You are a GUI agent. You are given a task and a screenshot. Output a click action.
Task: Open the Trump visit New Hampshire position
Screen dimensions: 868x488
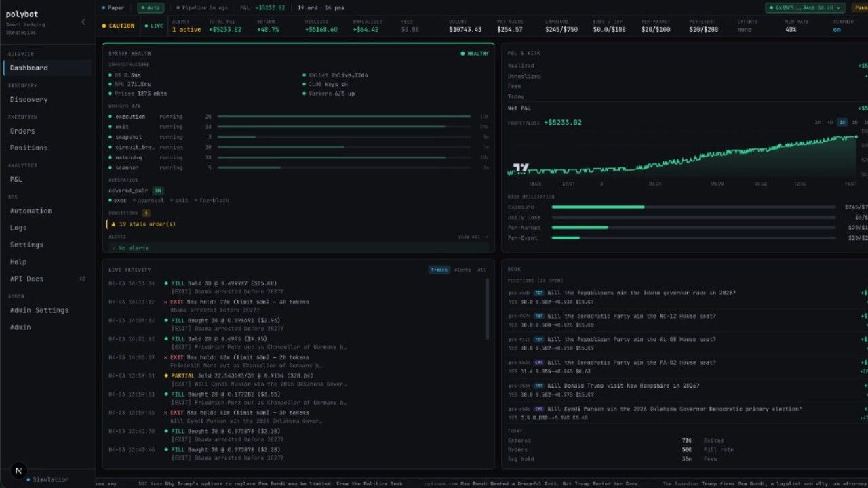click(x=688, y=390)
